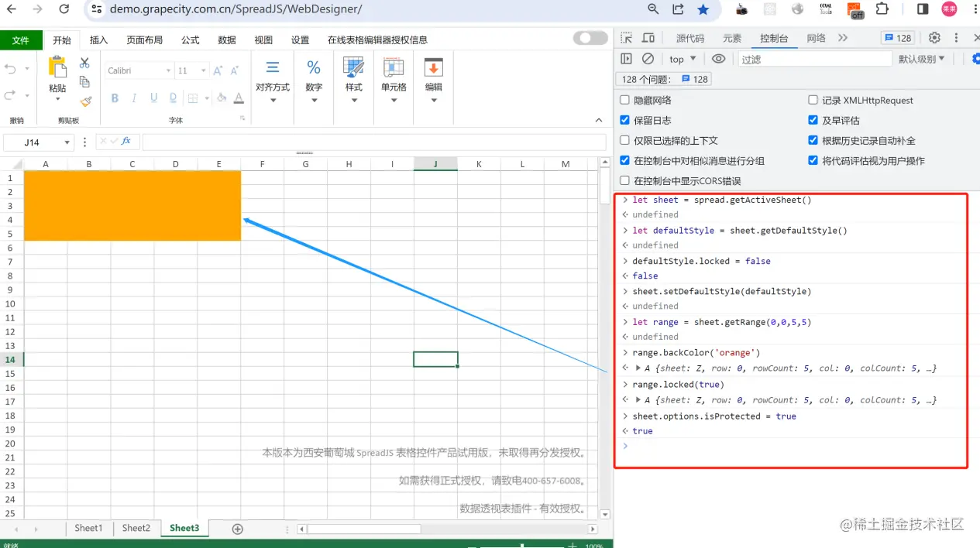Viewport: 980px width, 548px height.
Task: Expand the 数字 number format dropdown
Action: (314, 99)
